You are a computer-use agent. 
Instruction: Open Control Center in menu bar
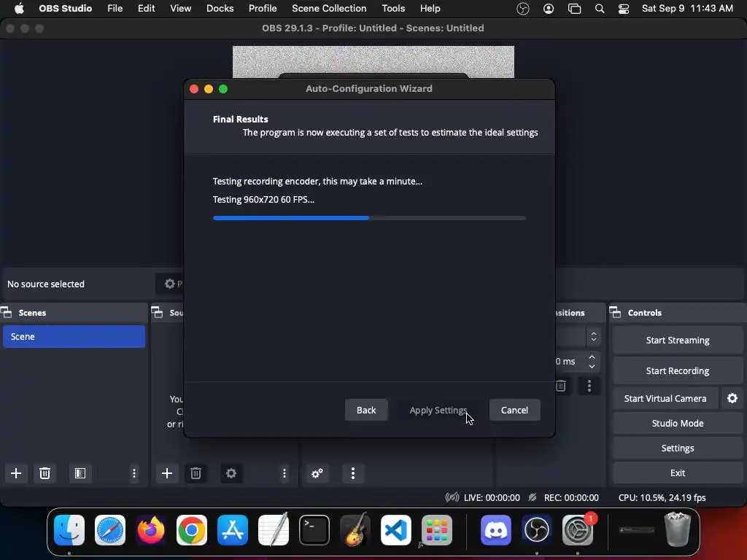tap(624, 9)
